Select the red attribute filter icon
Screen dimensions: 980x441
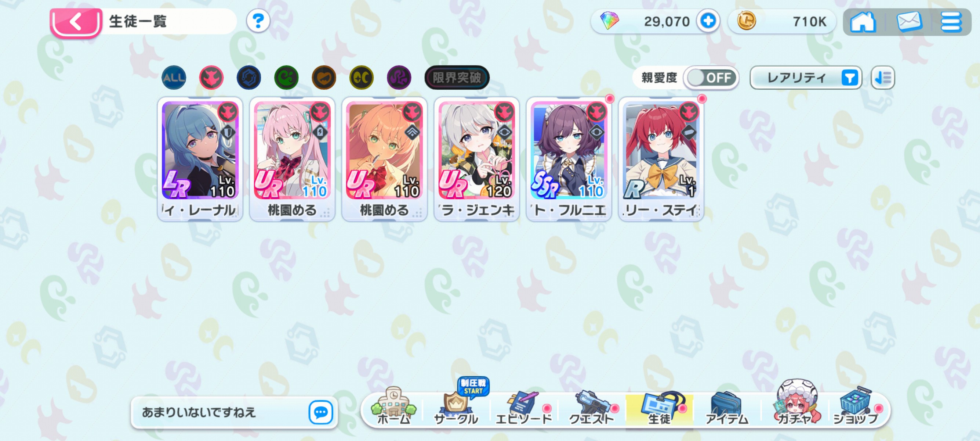tap(211, 78)
